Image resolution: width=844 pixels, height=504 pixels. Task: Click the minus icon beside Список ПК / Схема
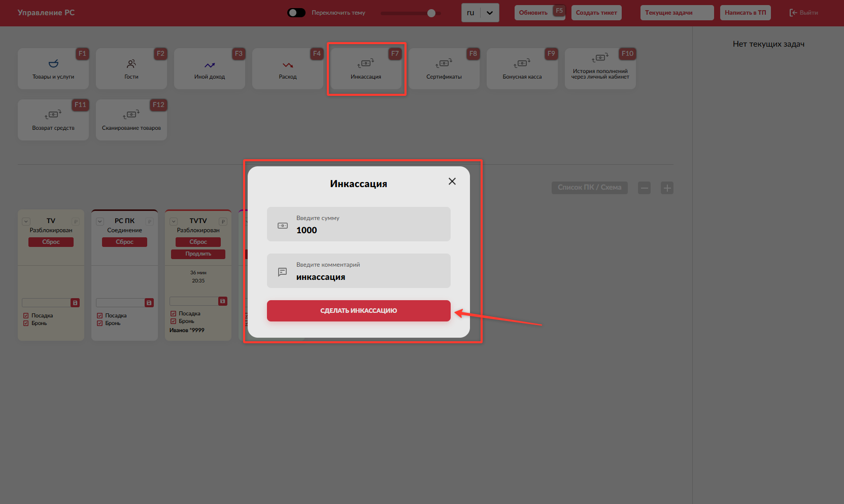pos(645,188)
